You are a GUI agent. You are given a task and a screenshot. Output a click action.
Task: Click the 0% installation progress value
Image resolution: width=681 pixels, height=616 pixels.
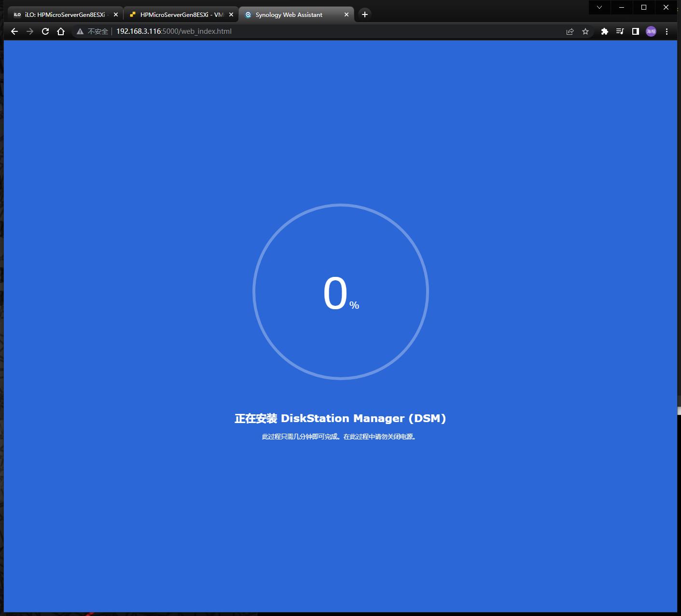(341, 293)
